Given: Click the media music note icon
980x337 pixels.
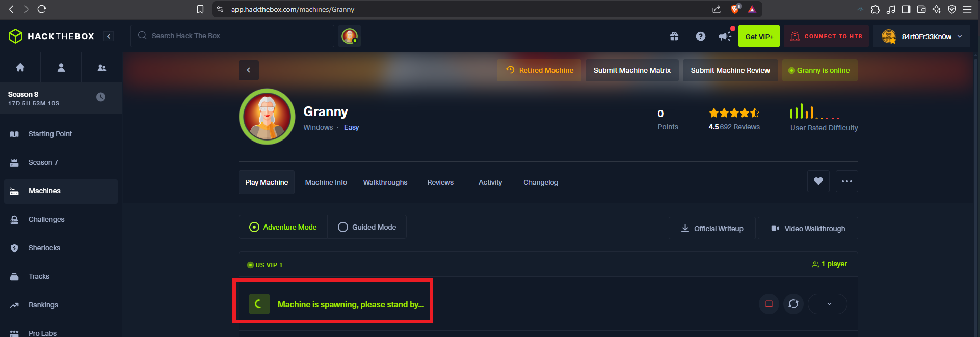Looking at the screenshot, I should pos(891,9).
